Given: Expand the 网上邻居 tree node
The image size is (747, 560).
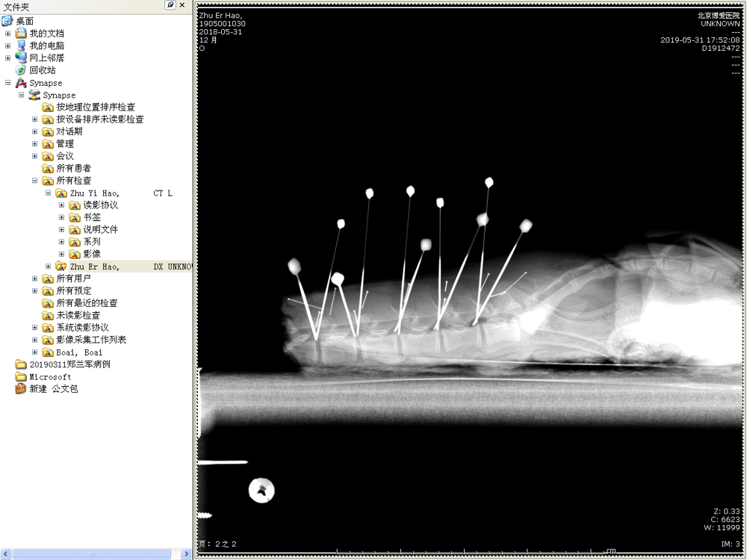Looking at the screenshot, I should [x=7, y=58].
